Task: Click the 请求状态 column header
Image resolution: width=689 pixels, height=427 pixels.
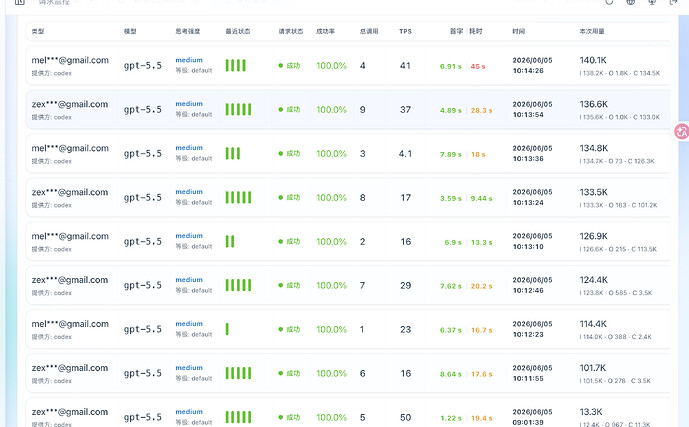Action: click(291, 32)
